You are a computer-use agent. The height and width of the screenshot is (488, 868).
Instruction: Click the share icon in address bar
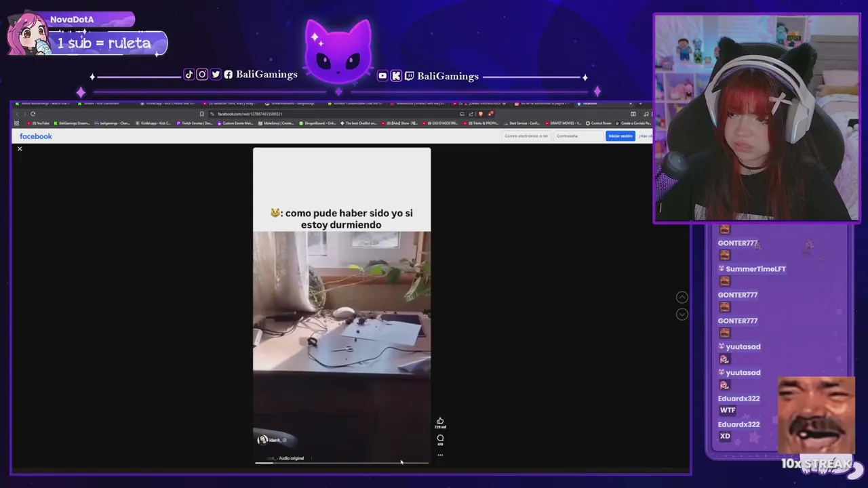pos(471,114)
